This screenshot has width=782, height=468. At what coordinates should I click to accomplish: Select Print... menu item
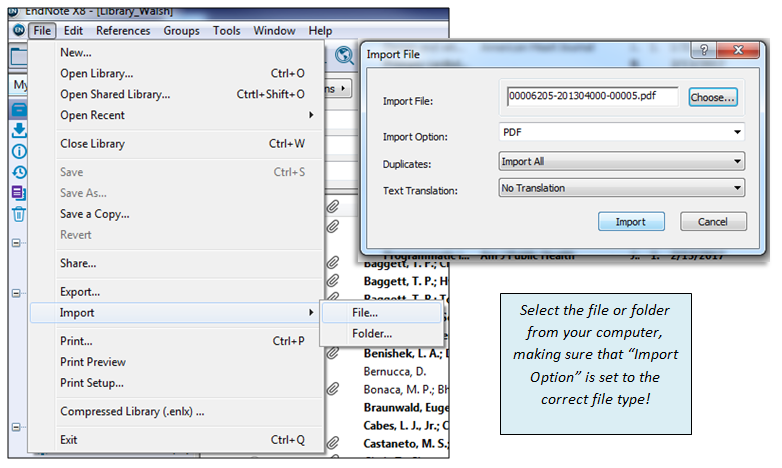click(177, 341)
